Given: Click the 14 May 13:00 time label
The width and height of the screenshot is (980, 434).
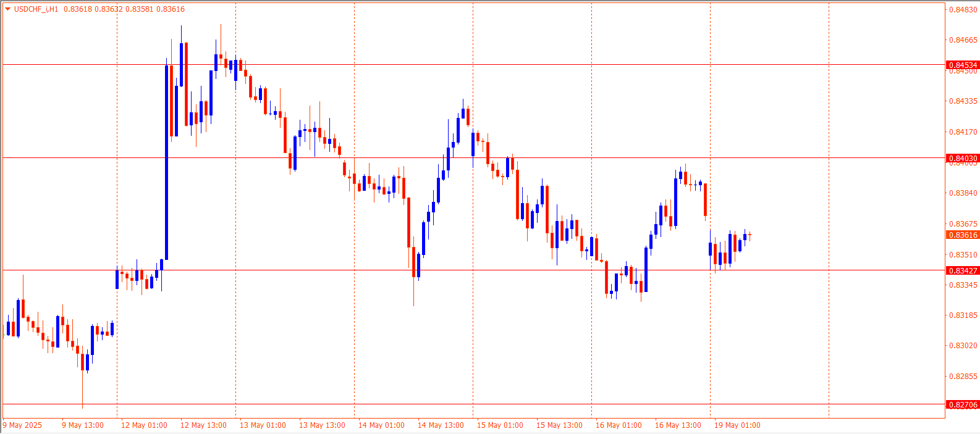Looking at the screenshot, I should tap(441, 425).
